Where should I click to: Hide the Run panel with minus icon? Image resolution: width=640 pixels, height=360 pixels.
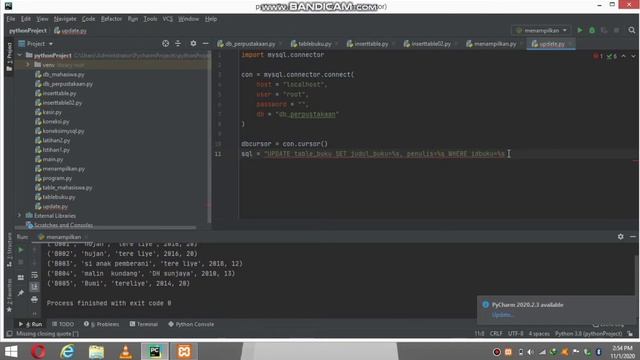pos(632,236)
